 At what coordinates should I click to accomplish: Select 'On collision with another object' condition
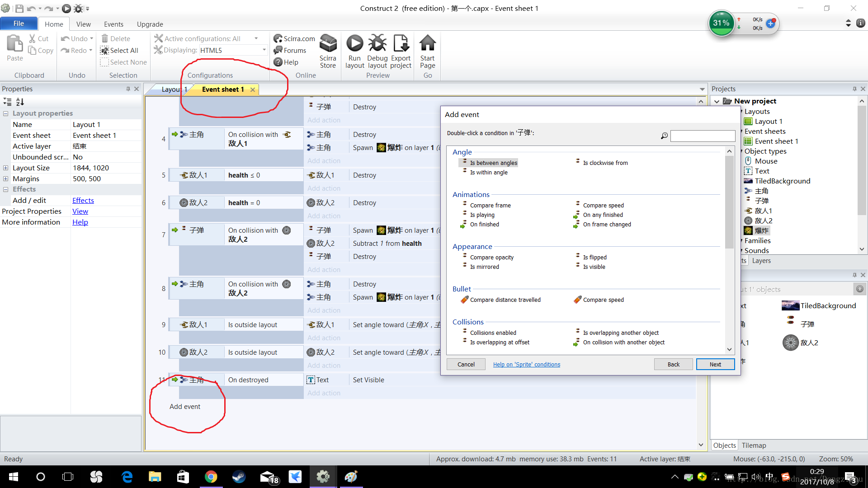click(623, 342)
